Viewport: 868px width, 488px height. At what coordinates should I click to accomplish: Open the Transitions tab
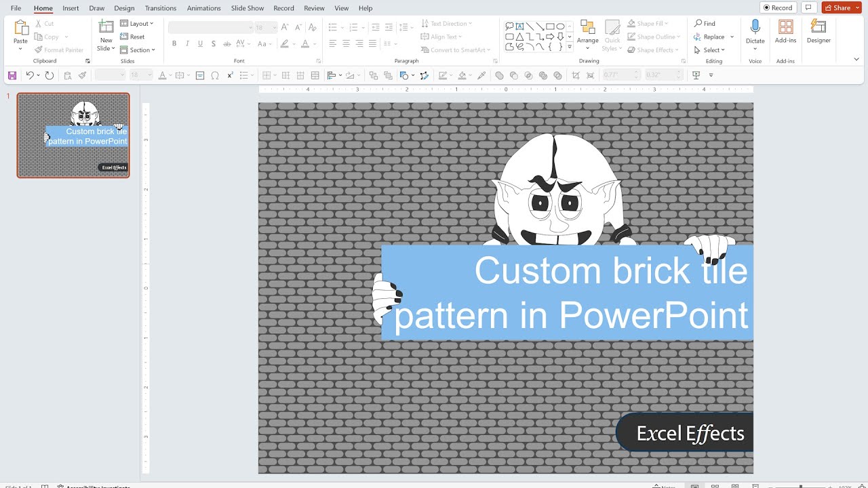click(x=161, y=8)
